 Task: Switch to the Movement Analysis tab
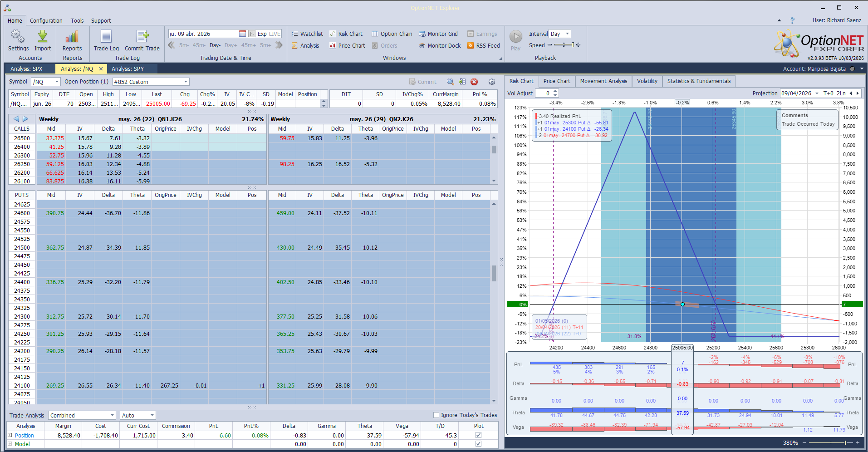pos(603,81)
